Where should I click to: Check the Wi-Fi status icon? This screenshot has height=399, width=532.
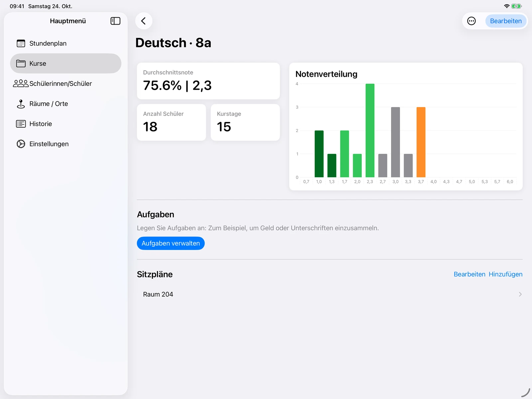point(507,6)
